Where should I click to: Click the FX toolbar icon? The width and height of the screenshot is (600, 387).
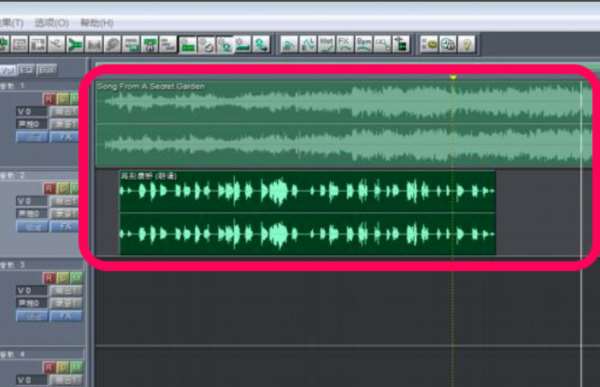click(x=345, y=44)
